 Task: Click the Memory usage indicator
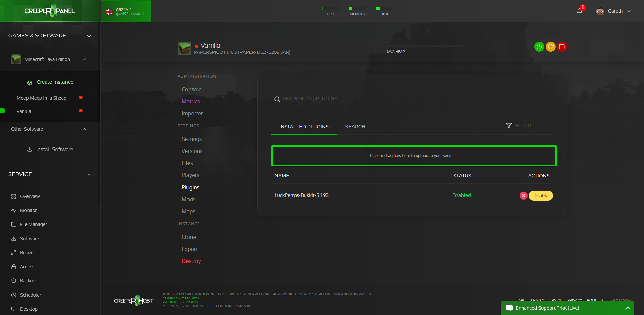358,11
